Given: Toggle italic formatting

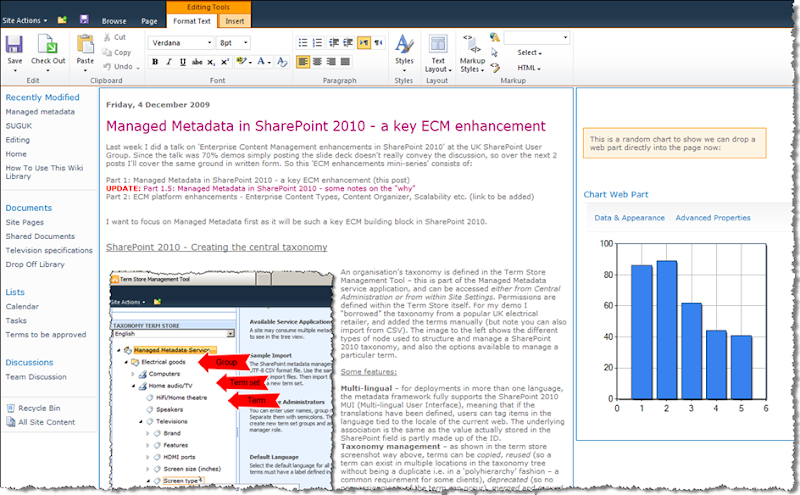Looking at the screenshot, I should [169, 62].
